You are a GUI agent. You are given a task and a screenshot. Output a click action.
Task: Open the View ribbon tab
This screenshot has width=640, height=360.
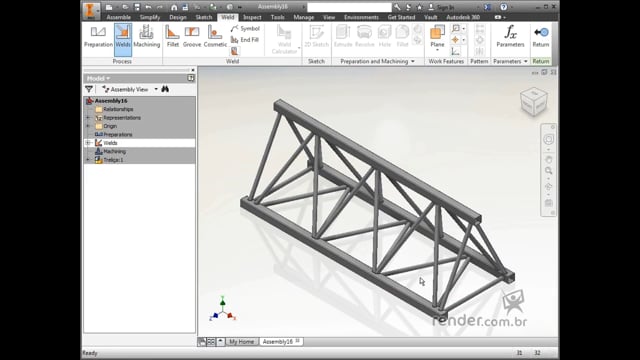[x=329, y=17]
